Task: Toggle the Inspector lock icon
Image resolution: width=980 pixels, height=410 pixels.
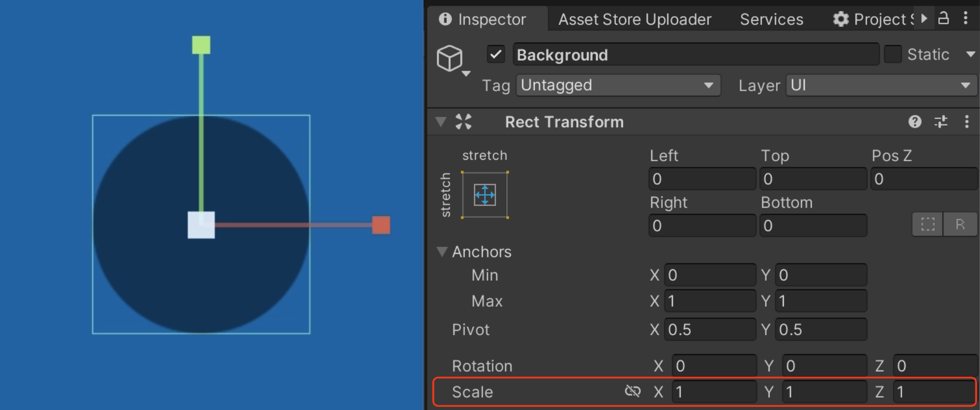Action: [943, 18]
